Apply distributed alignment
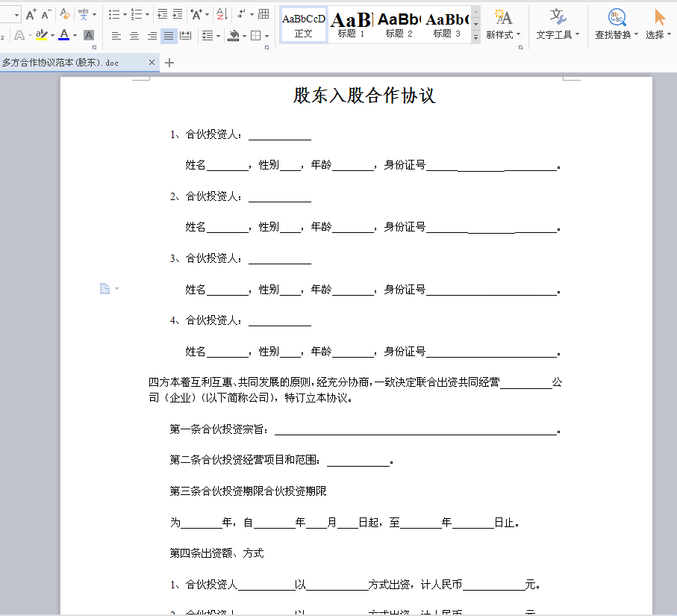 186,36
